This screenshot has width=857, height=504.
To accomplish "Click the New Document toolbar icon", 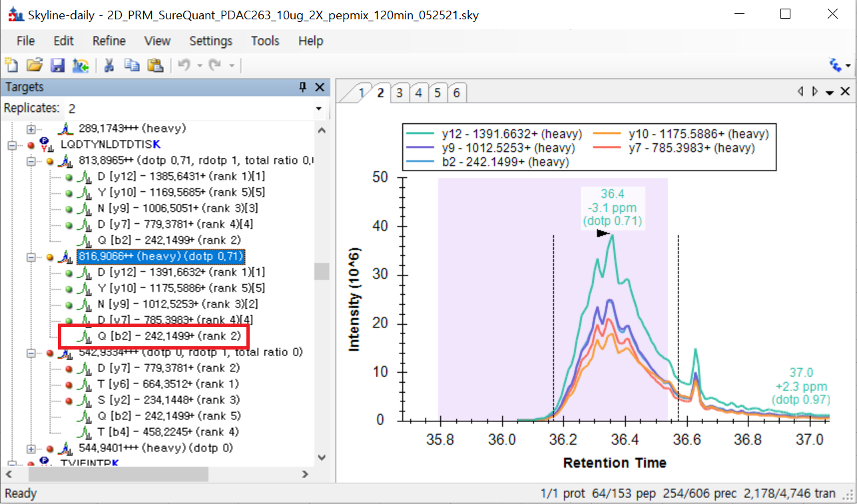I will pos(11,65).
